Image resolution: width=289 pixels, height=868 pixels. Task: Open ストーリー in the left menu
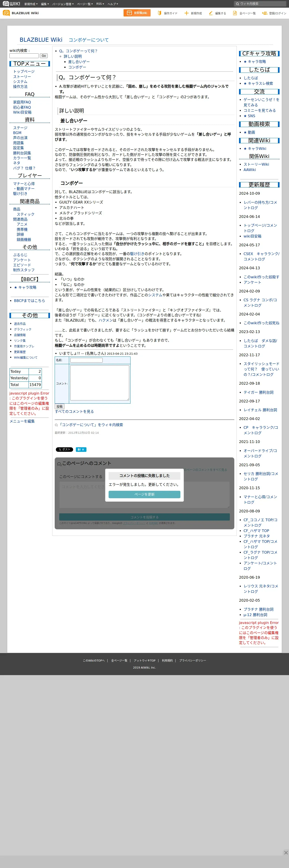click(22, 77)
